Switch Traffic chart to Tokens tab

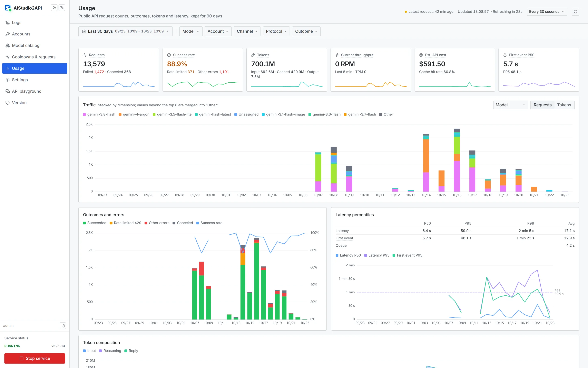click(x=564, y=105)
